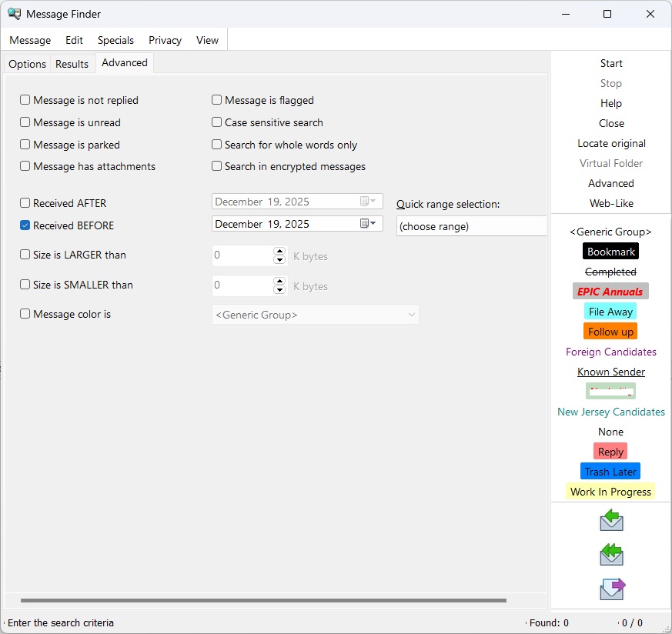This screenshot has height=634, width=672.
Task: Click the Reply envelope icon
Action: click(x=611, y=521)
